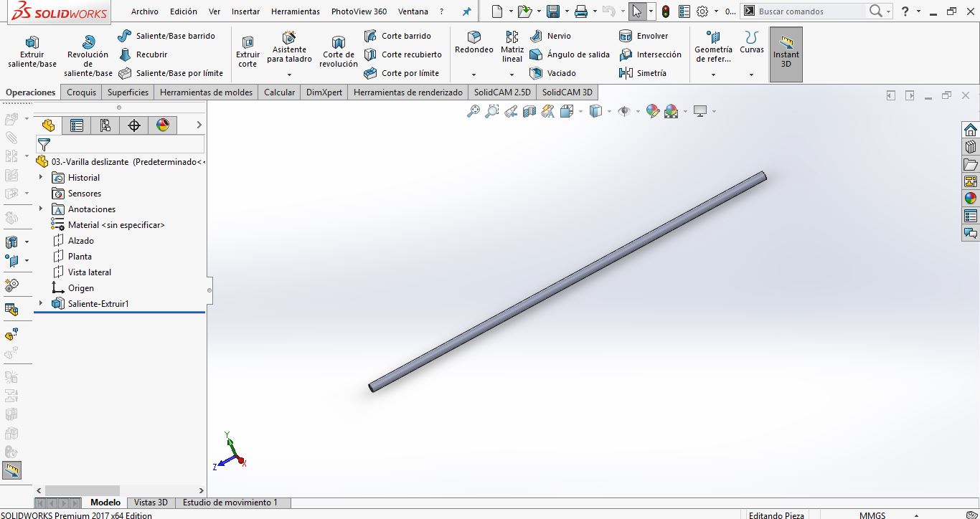Expand Saliente-Extruir1 feature node
The width and height of the screenshot is (980, 519).
click(41, 303)
